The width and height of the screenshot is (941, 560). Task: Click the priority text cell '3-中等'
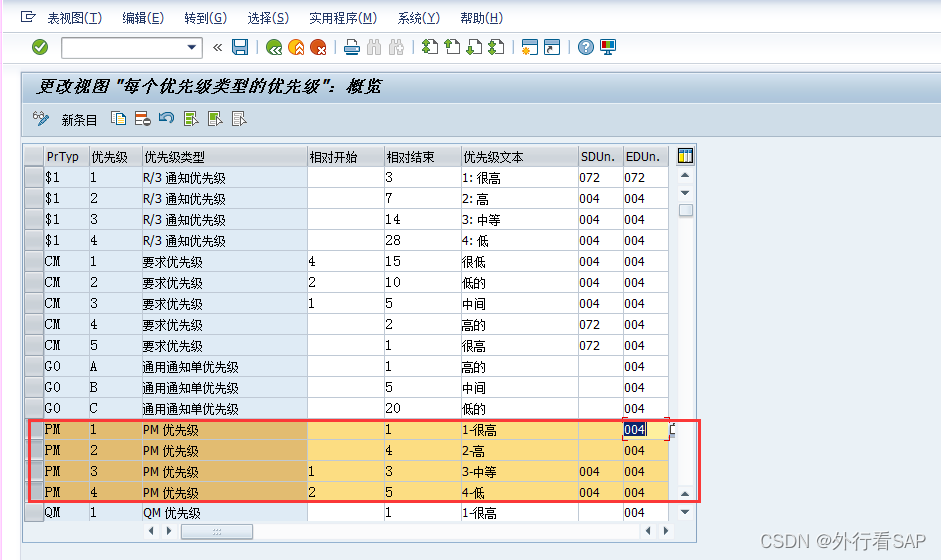coord(519,471)
